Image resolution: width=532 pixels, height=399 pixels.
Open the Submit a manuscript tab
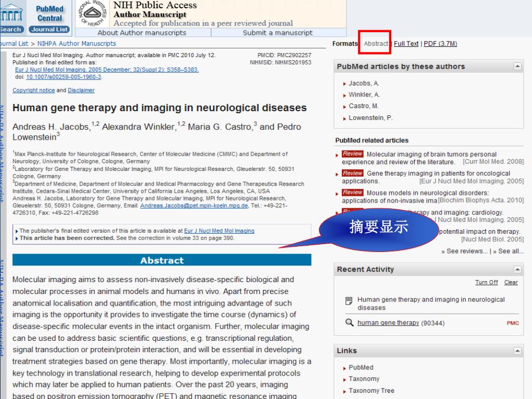click(277, 33)
